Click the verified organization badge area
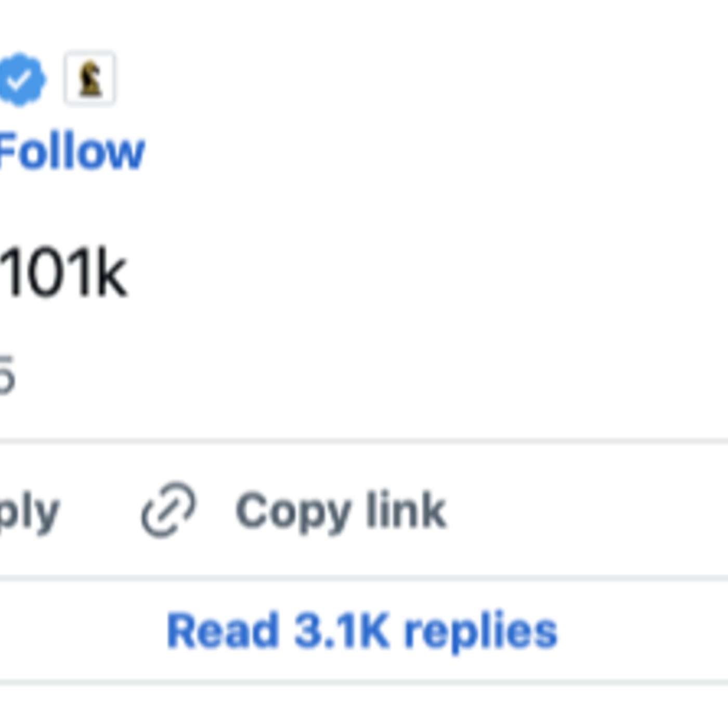 point(21,78)
